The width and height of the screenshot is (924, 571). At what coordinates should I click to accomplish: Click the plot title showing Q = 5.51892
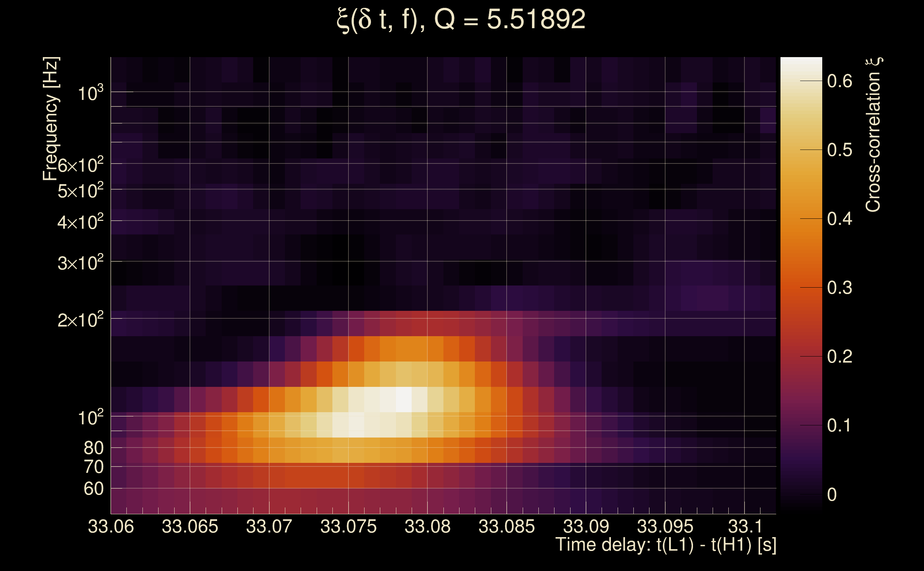pyautogui.click(x=461, y=20)
